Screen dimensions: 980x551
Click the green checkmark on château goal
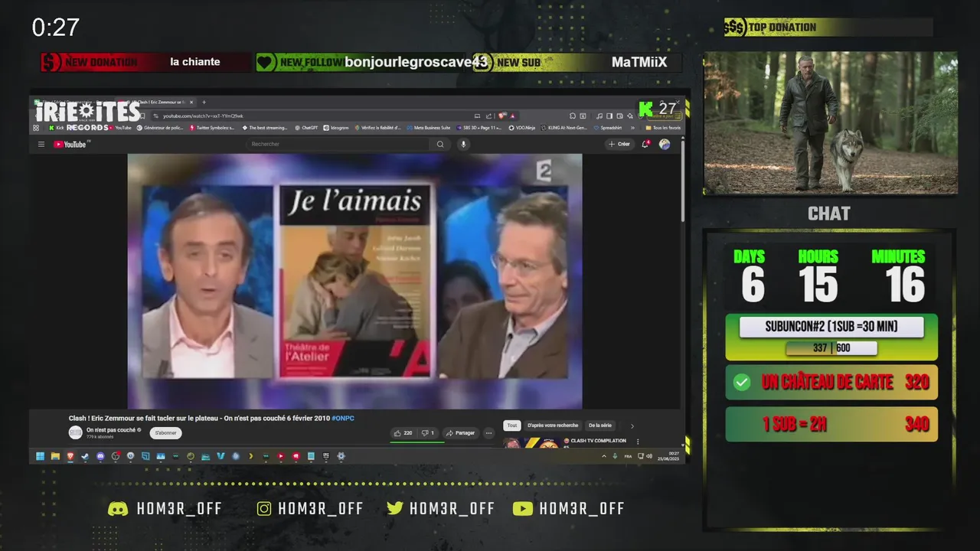coord(742,383)
